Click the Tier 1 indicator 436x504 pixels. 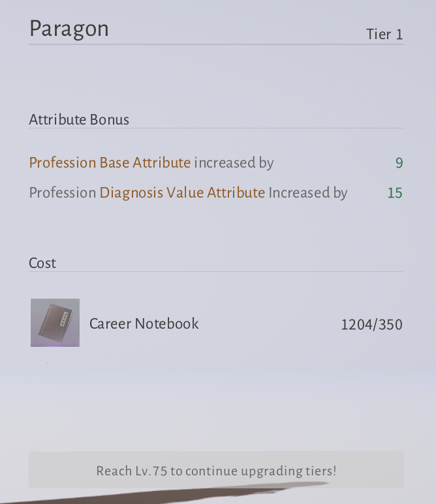384,35
